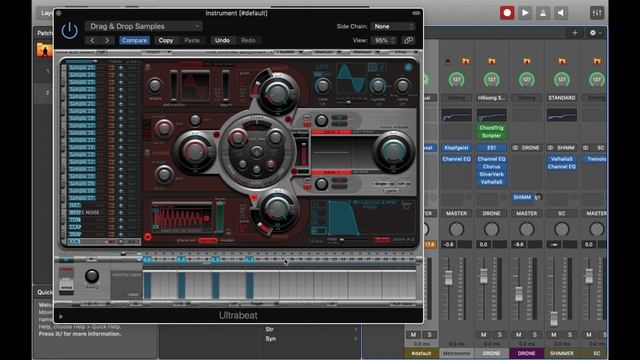Viewport: 640px width, 360px height.
Task: Click the red Record button
Action: pyautogui.click(x=507, y=13)
